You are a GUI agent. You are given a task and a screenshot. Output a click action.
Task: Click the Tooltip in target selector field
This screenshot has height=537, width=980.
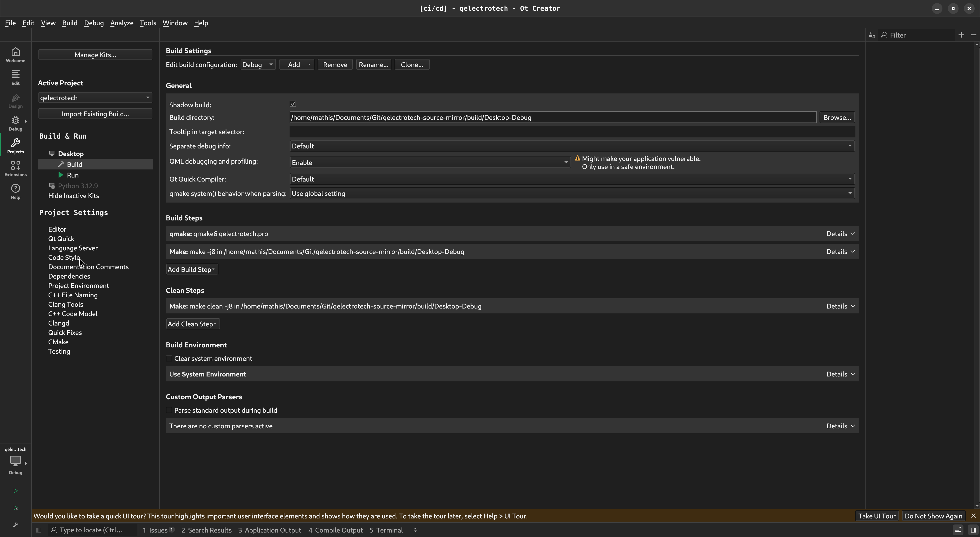click(x=572, y=132)
